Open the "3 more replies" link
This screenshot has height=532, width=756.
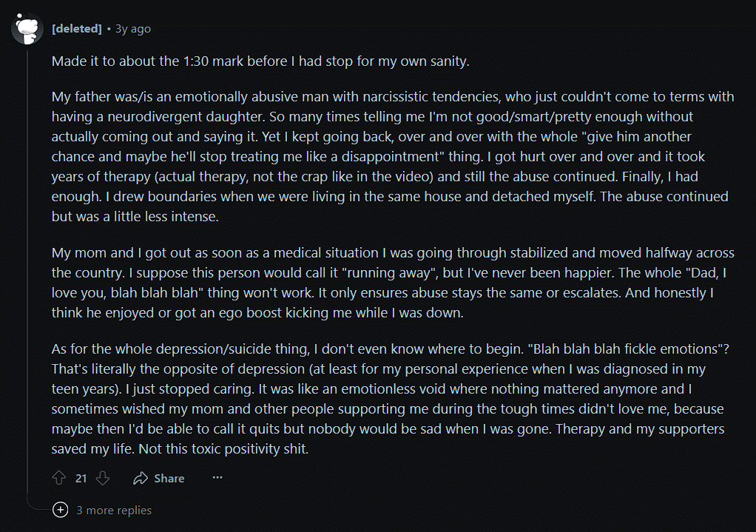click(114, 510)
